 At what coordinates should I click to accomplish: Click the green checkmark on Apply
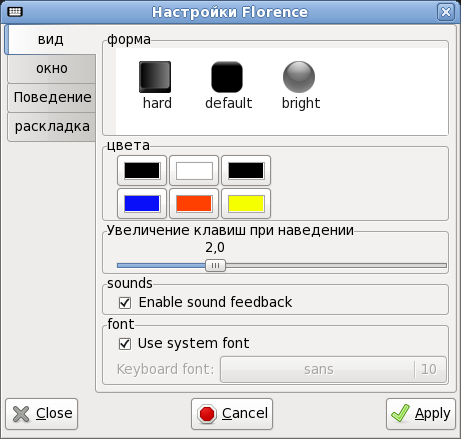click(400, 413)
